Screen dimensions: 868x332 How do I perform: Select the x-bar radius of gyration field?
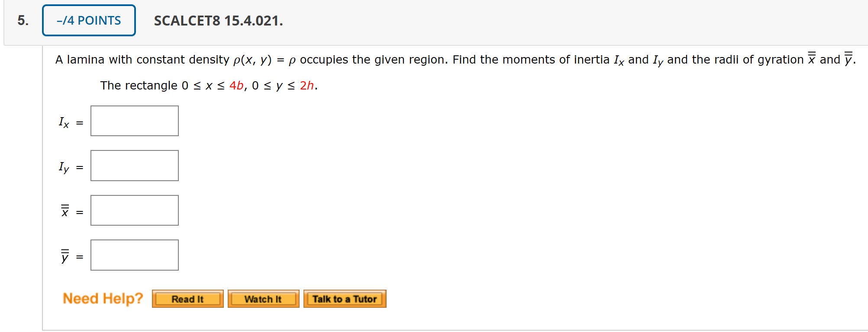pyautogui.click(x=134, y=211)
